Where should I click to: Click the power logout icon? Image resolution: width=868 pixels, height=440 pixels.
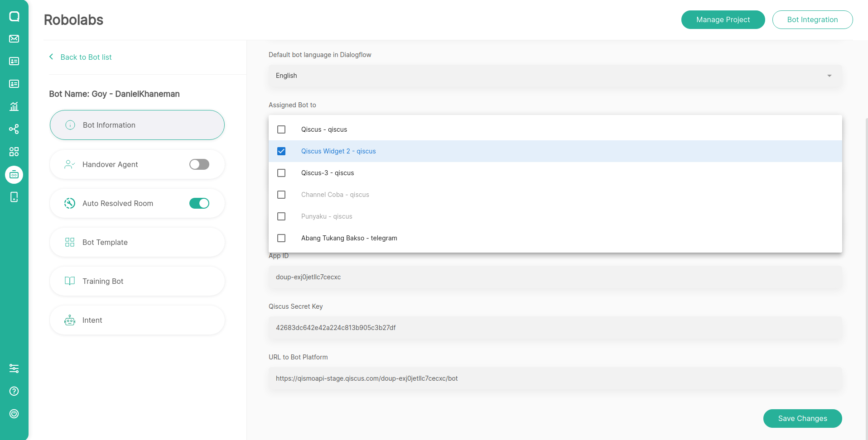tap(14, 414)
